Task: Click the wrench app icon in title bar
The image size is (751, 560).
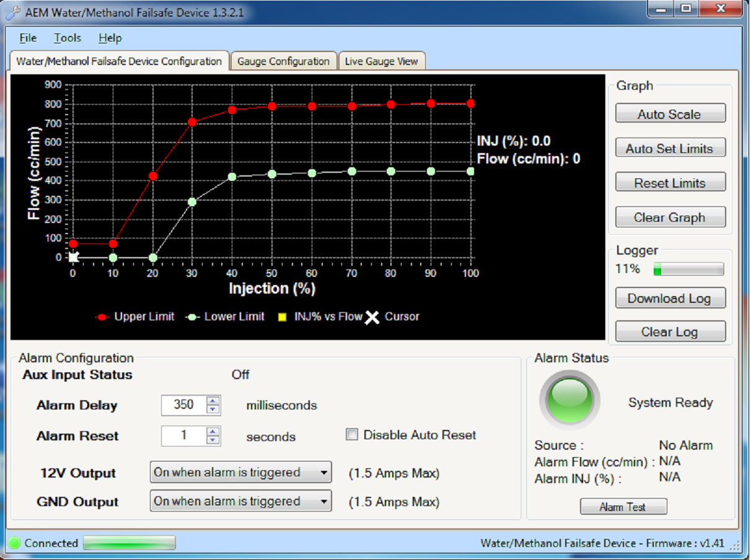Action: 13,13
